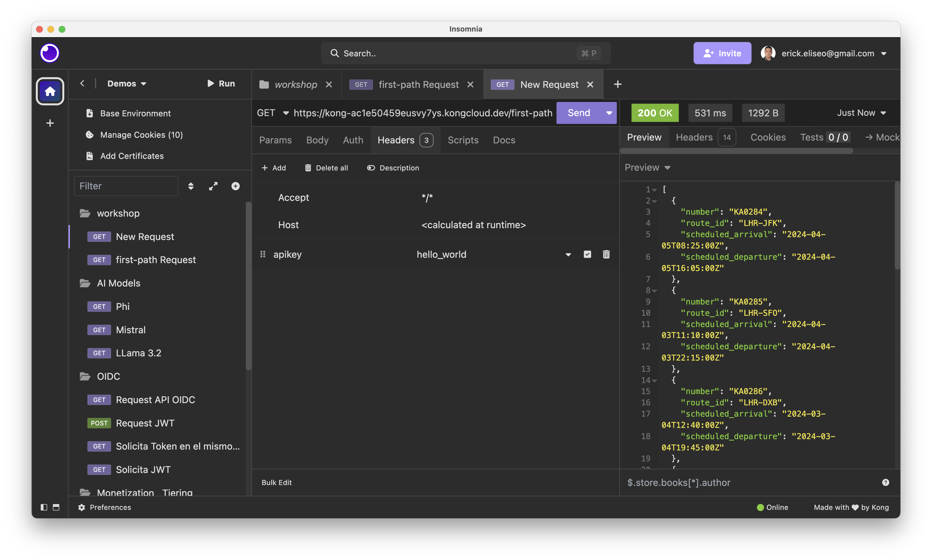
Task: Open the sort order icon beside Filter
Action: click(x=191, y=186)
